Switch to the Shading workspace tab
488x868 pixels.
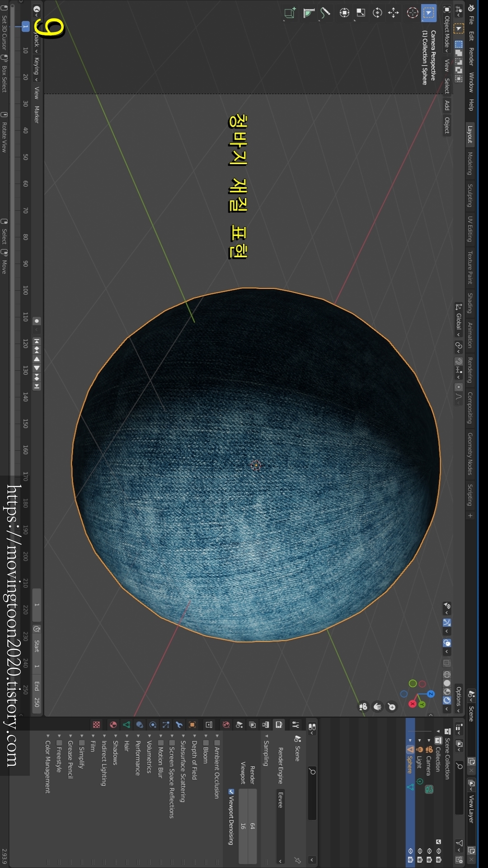470,303
